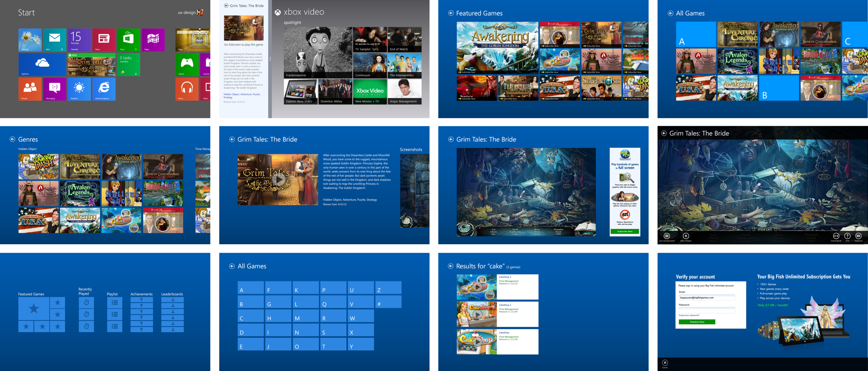Launch the Internet Explorer tile

[104, 89]
